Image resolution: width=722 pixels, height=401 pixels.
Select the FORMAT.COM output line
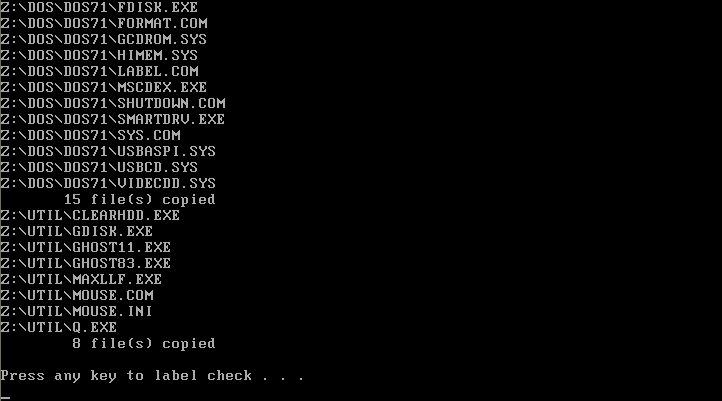click(104, 23)
